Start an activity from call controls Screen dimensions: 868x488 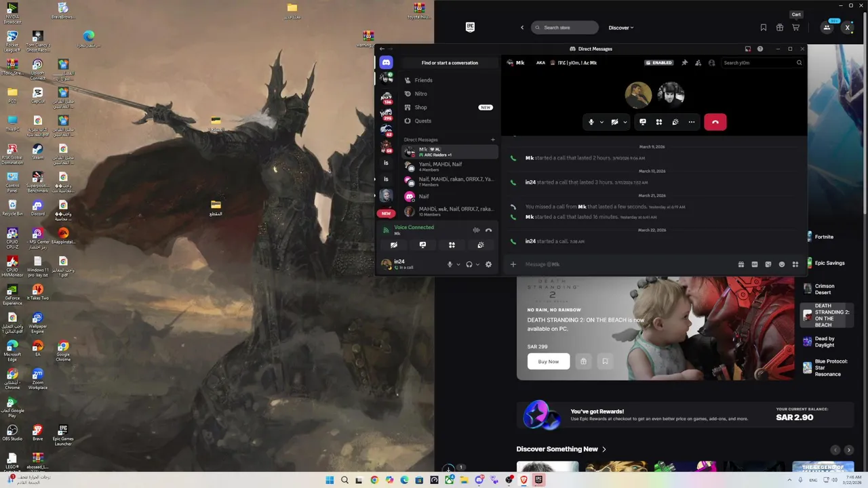[658, 122]
